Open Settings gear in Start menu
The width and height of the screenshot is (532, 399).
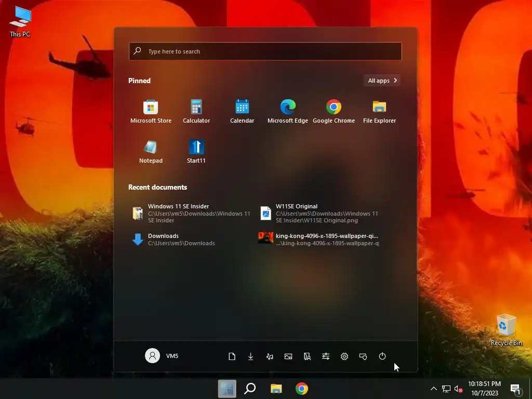tap(344, 356)
